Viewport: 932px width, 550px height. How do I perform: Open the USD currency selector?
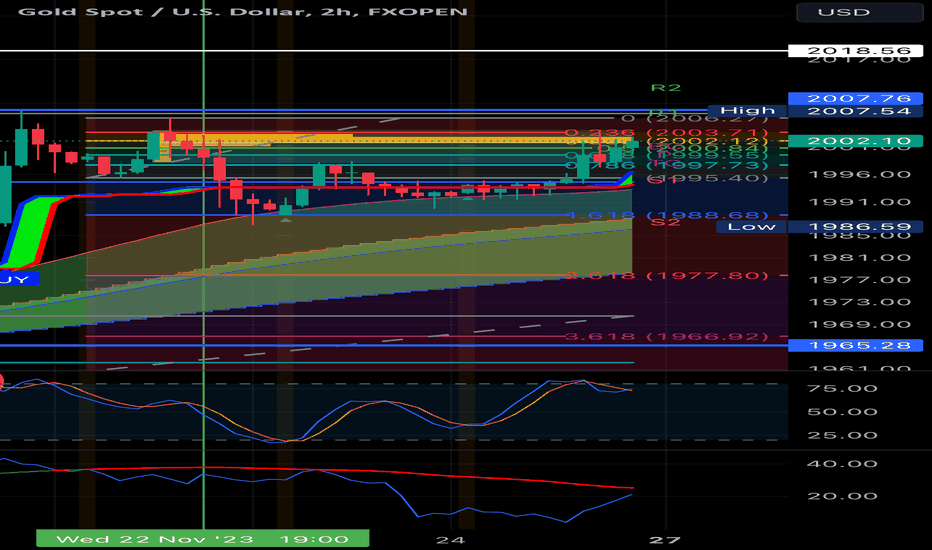click(x=859, y=12)
